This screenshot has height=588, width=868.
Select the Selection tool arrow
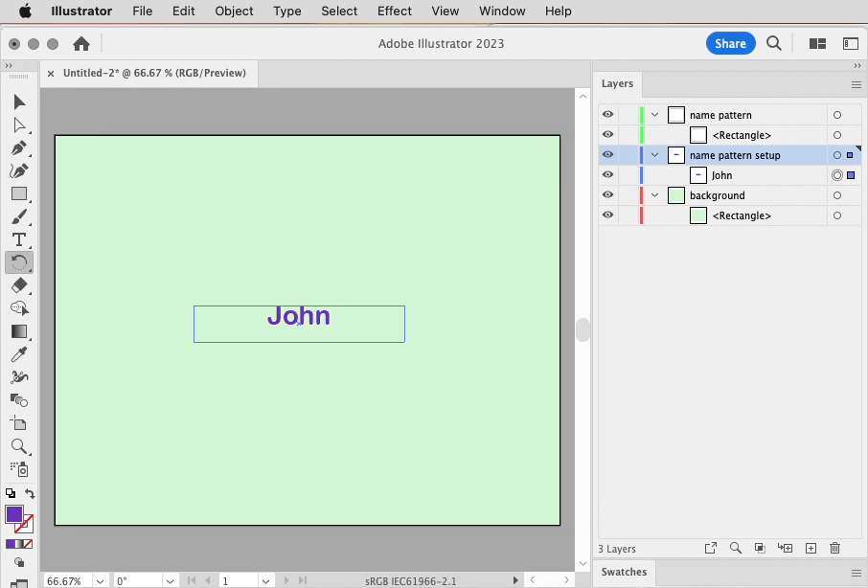pos(19,102)
